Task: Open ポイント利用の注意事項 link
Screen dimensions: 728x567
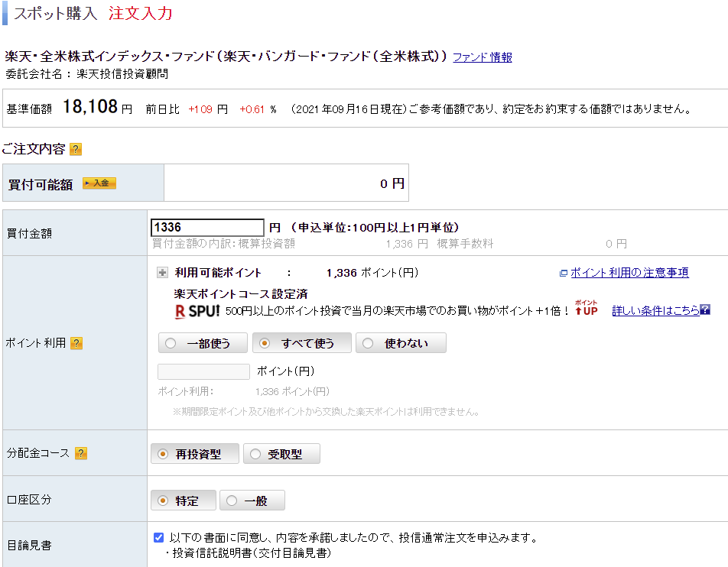Action: (629, 272)
